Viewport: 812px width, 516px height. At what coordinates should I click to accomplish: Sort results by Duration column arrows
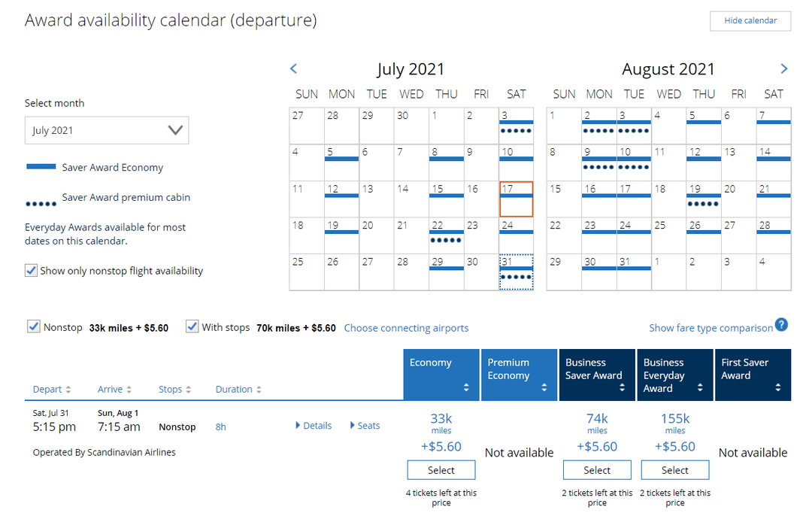tap(259, 390)
